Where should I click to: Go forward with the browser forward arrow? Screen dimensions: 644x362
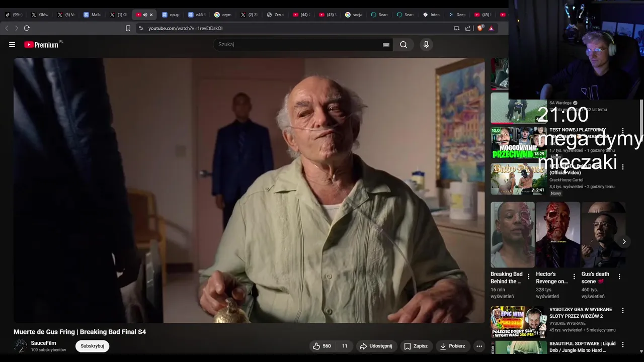point(17,28)
